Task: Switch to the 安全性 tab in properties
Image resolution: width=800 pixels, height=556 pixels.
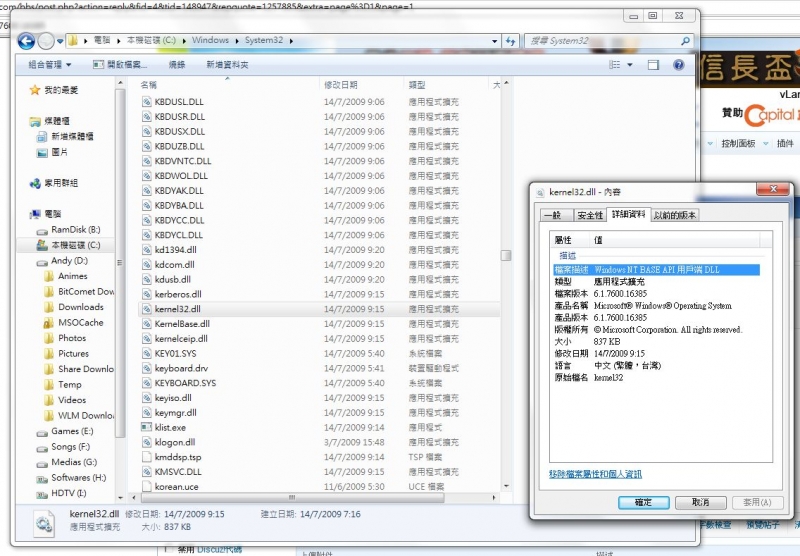Action: point(590,215)
